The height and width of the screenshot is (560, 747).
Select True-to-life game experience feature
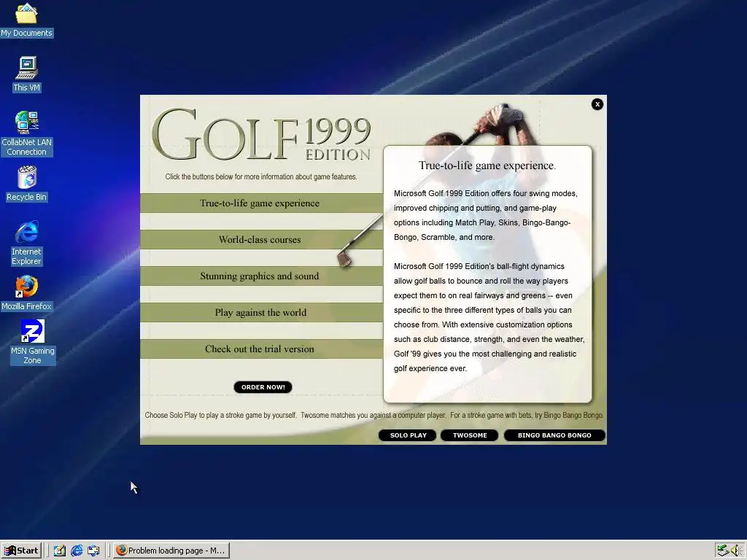(x=262, y=203)
